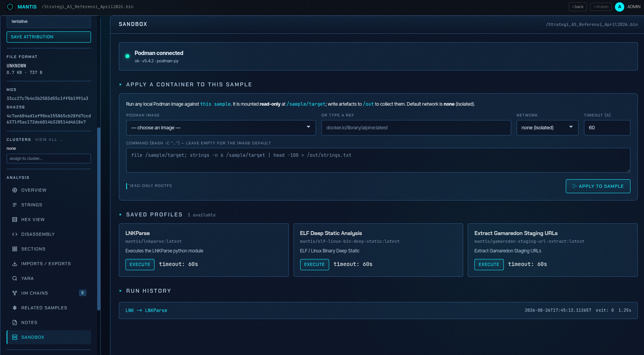
Task: Follow the View All clusters link
Action: (49, 140)
